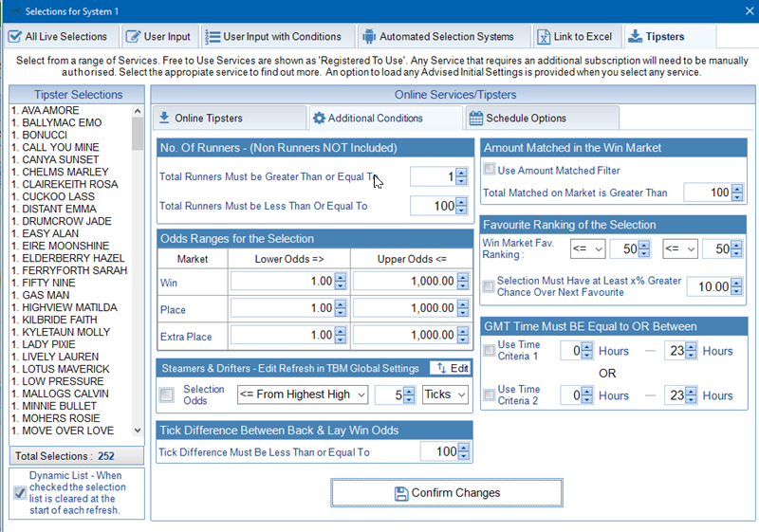Open the Link to Excel tab
Screen dimensions: 759x532
pyautogui.click(x=578, y=37)
